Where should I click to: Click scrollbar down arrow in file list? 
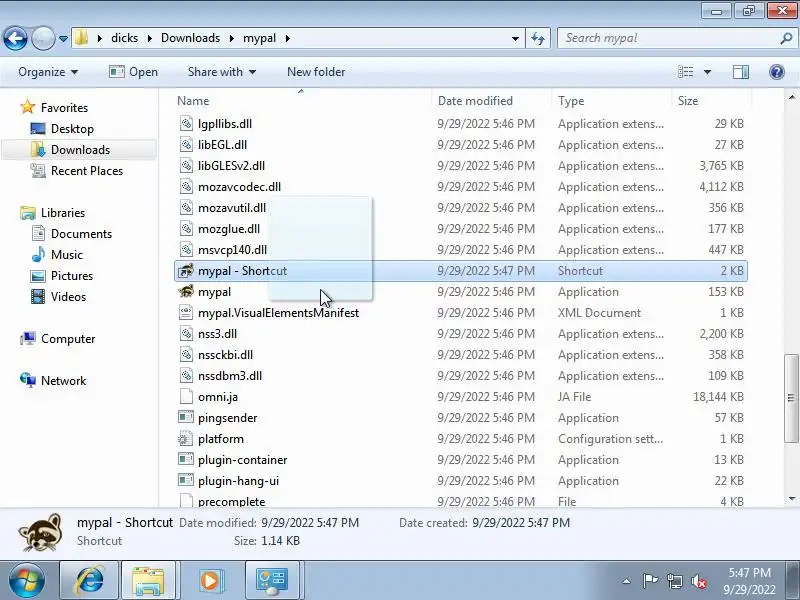pos(791,499)
